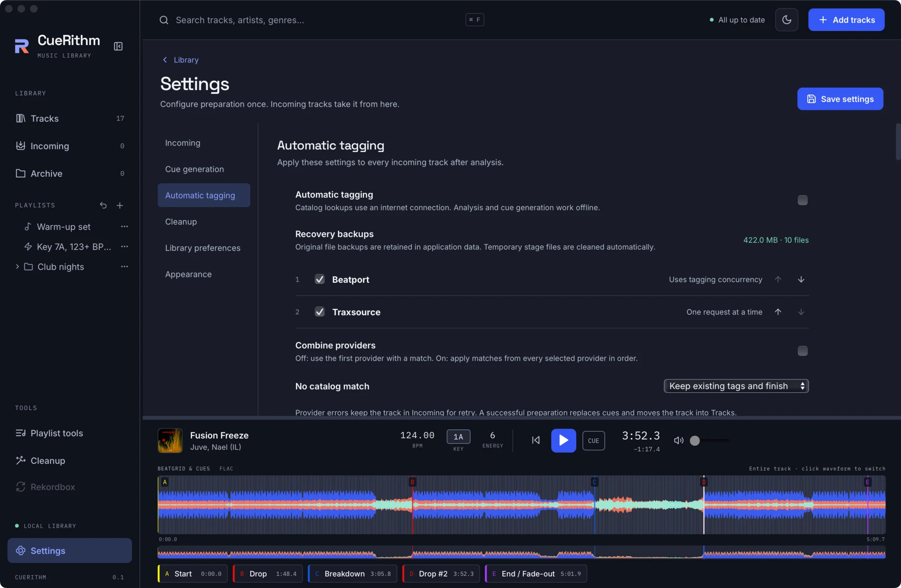This screenshot has width=901, height=588.
Task: Open Archive in sidebar
Action: (x=69, y=173)
